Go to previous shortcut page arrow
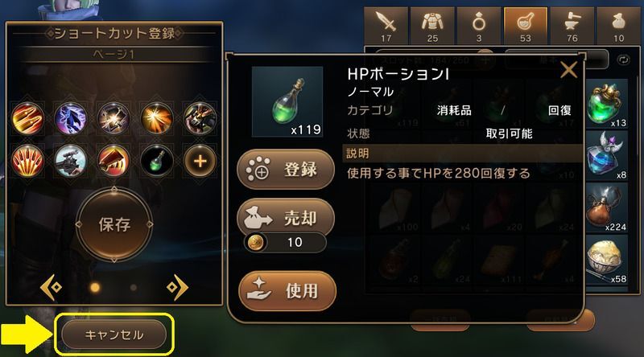This screenshot has height=357, width=644. pos(52,287)
